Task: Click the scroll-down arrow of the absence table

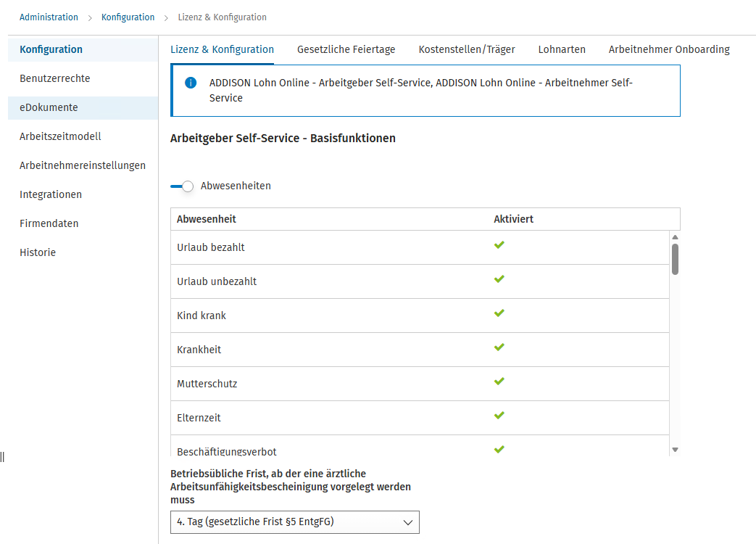Action: click(x=675, y=450)
